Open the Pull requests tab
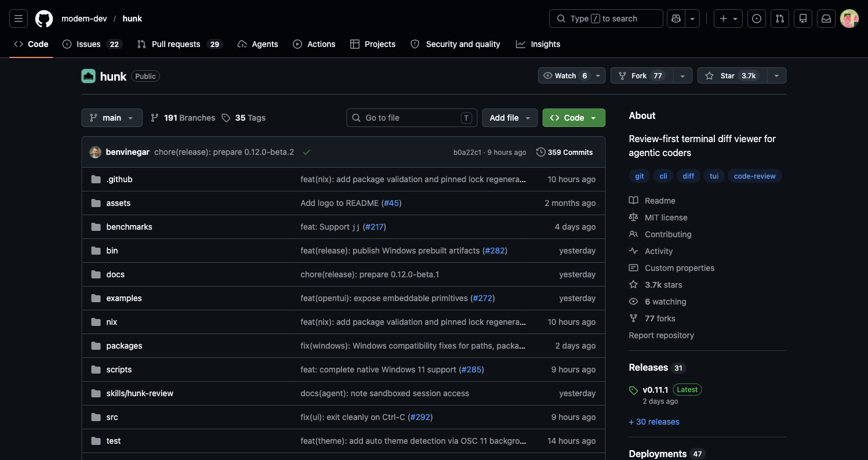This screenshot has height=460, width=868. pos(180,44)
